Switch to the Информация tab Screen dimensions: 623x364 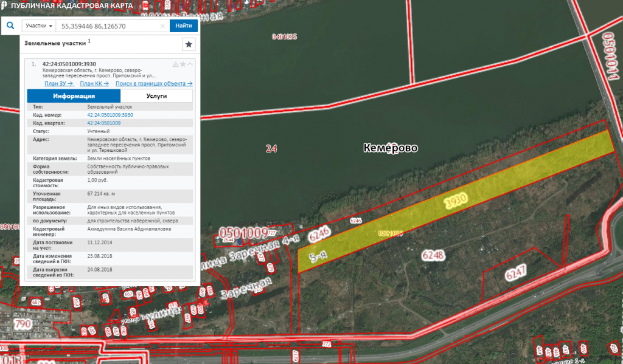[74, 96]
